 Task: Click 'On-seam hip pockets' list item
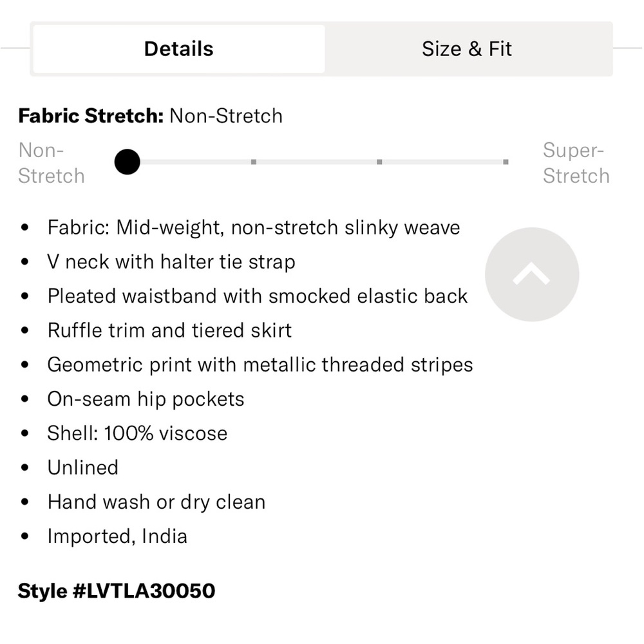[146, 399]
